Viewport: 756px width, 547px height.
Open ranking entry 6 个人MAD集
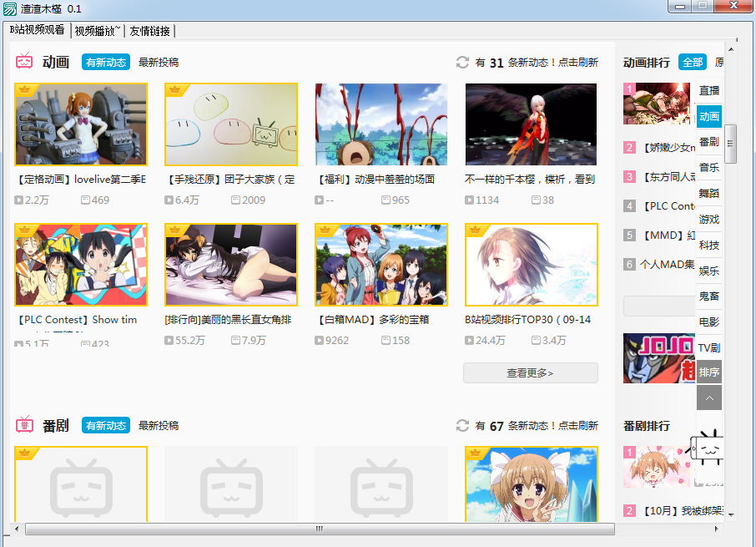pos(668,265)
